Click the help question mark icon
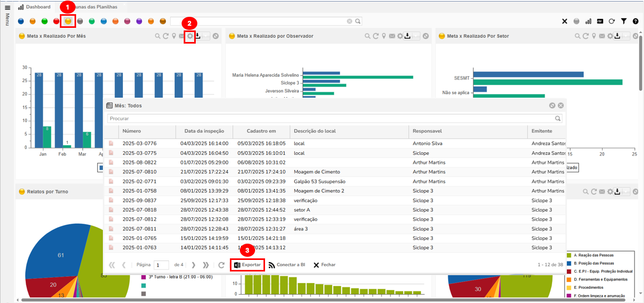644x303 pixels. coord(636,22)
